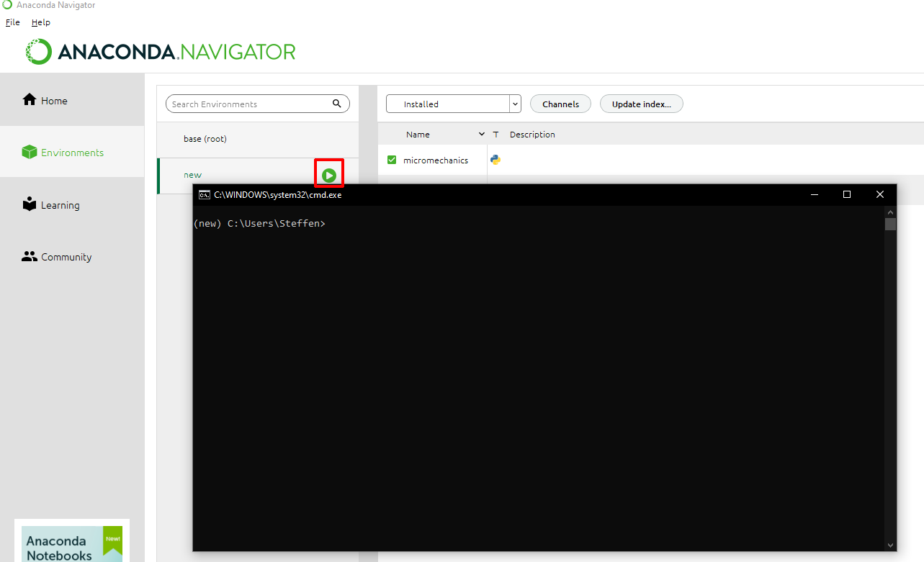Click the down arrow of the cmd scrollbar

(890, 545)
